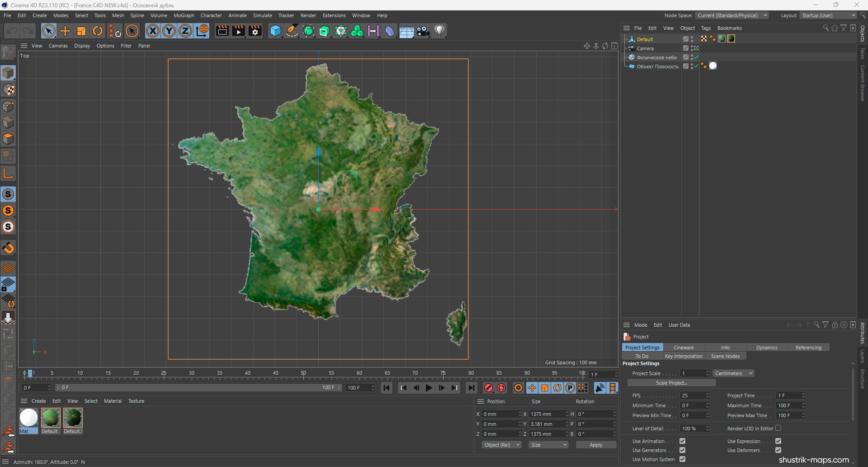The height and width of the screenshot is (467, 868).
Task: Open the Object (Rel) dropdown
Action: click(x=501, y=445)
